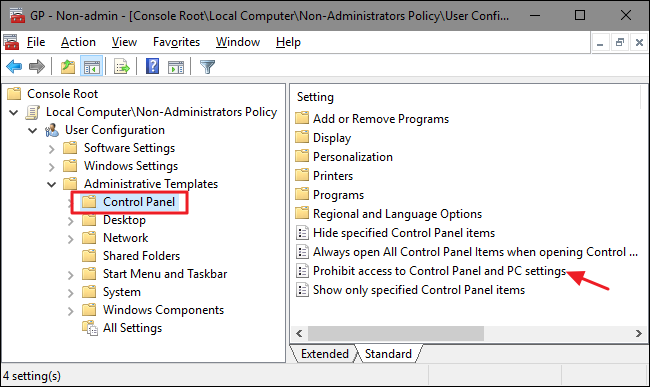
Task: Open Help via the question mark icon
Action: tap(152, 66)
